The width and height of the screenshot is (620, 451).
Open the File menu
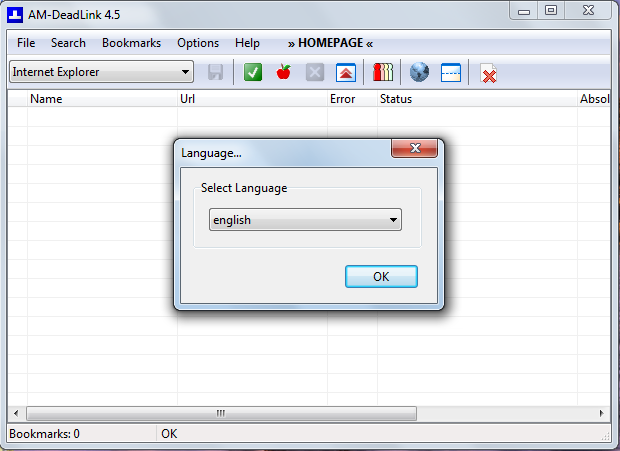26,43
